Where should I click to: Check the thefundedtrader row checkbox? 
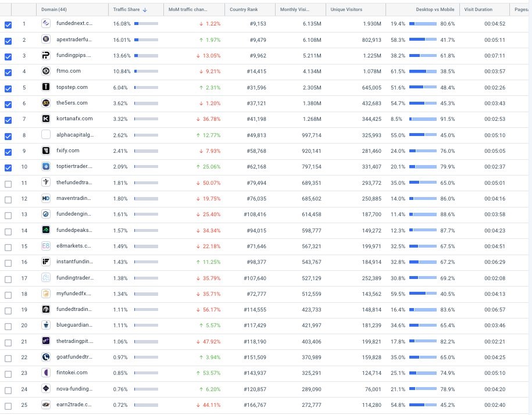(8, 184)
